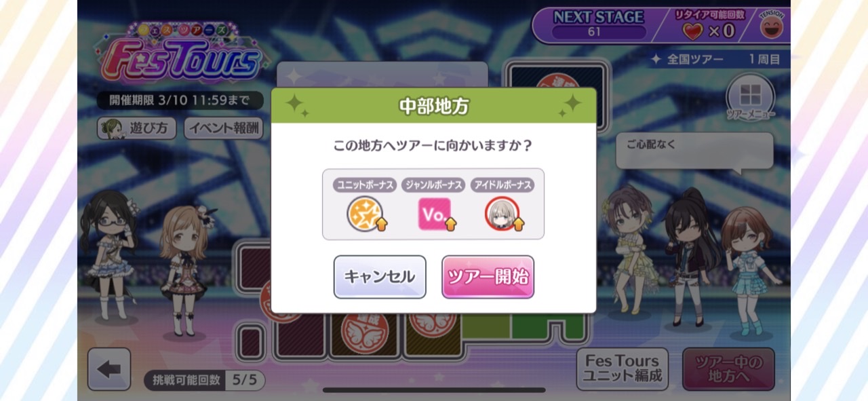Screen dimensions: 868x401
Task: Tap the ご心配なく speech bubble
Action: 694,151
